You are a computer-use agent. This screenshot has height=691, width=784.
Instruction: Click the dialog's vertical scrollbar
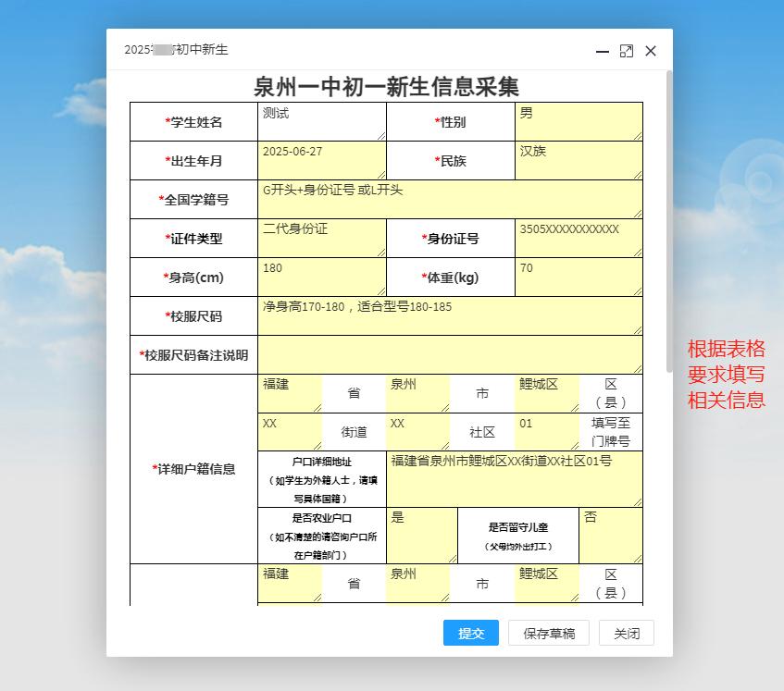point(668,222)
